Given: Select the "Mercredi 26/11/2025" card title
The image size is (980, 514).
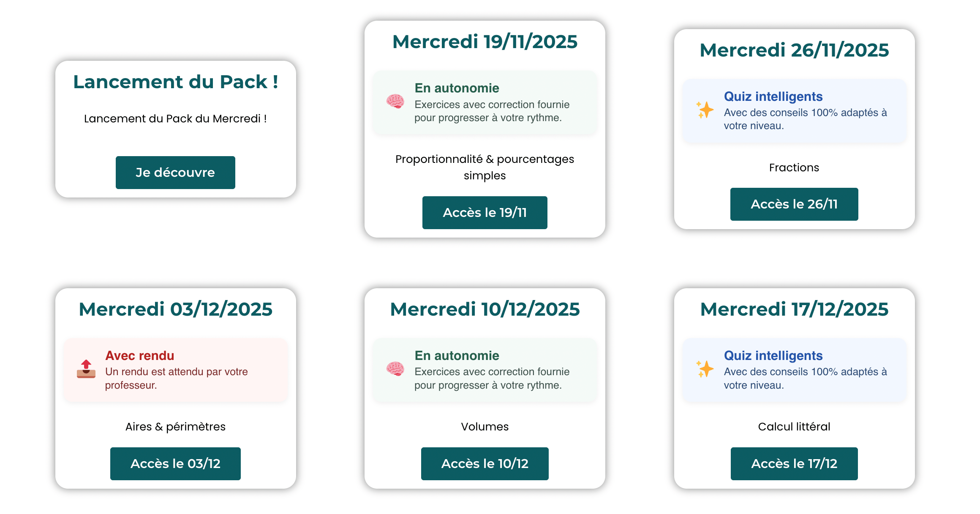Looking at the screenshot, I should pos(794,50).
